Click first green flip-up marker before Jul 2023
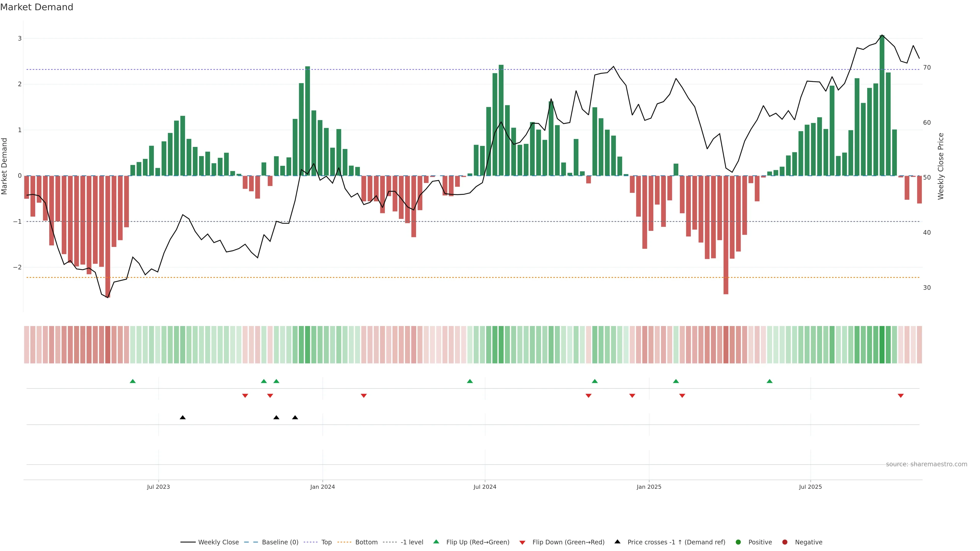This screenshot has width=980, height=551. click(133, 381)
